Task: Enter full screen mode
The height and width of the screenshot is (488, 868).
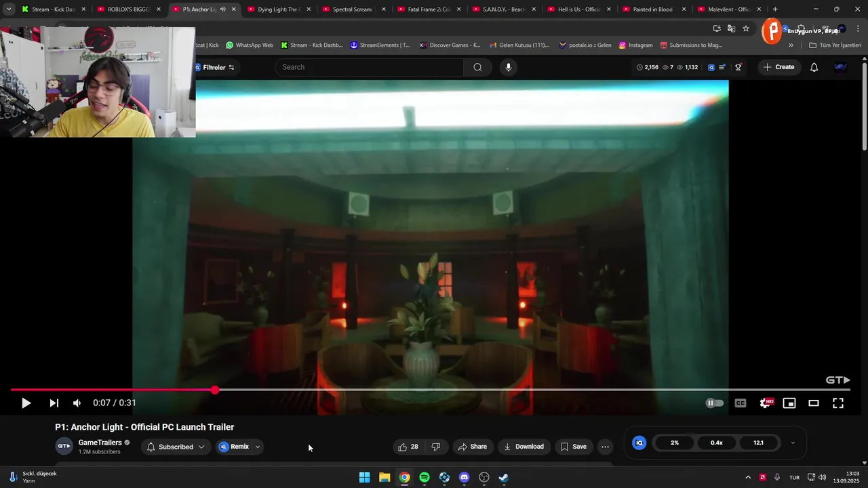Action: [x=838, y=403]
